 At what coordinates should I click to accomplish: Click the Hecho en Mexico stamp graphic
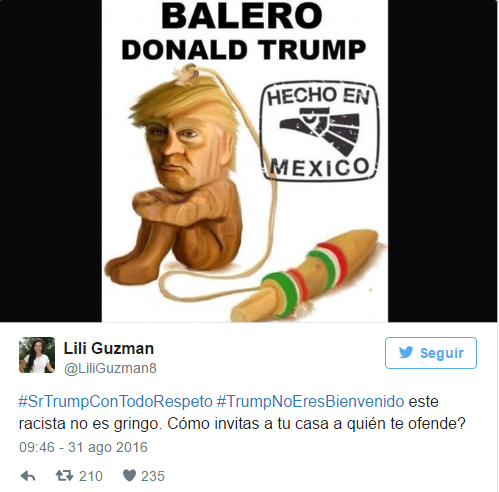click(x=320, y=131)
